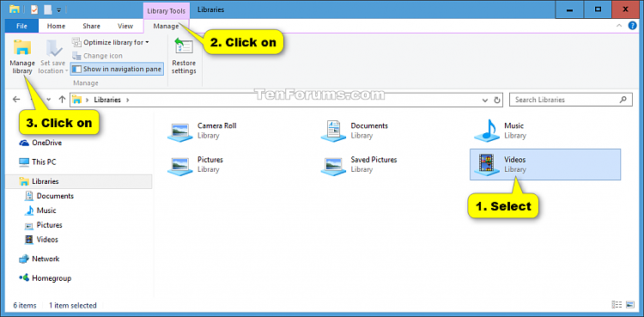The width and height of the screenshot is (644, 317).
Task: Switch to large icons view
Action: click(x=630, y=305)
